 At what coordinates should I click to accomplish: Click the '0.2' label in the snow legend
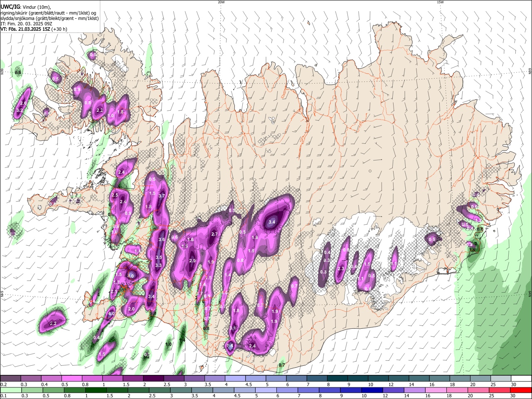point(3,384)
